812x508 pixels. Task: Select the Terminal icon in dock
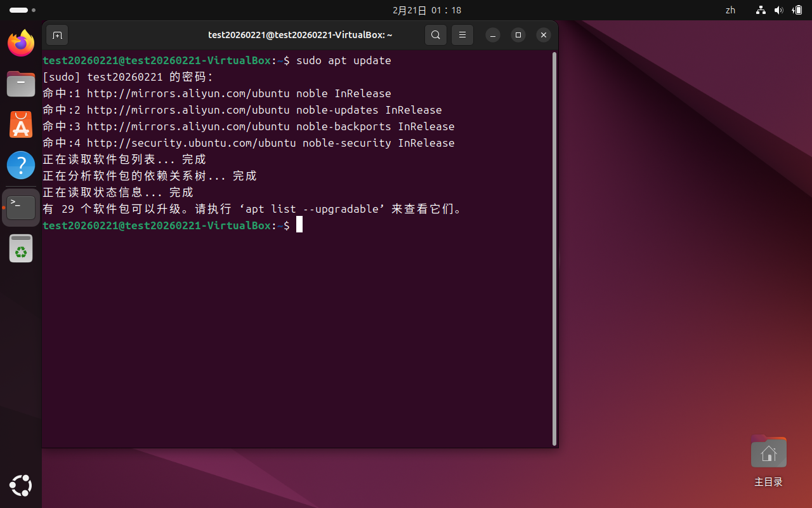[21, 207]
